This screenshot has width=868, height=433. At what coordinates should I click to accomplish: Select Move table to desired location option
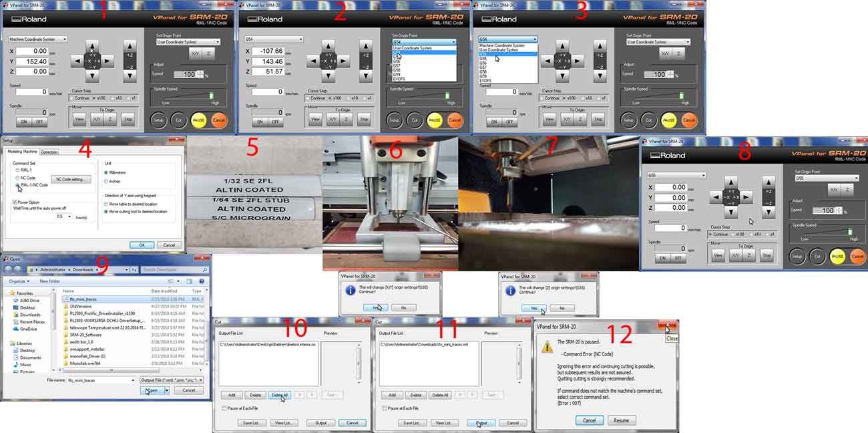tap(107, 204)
